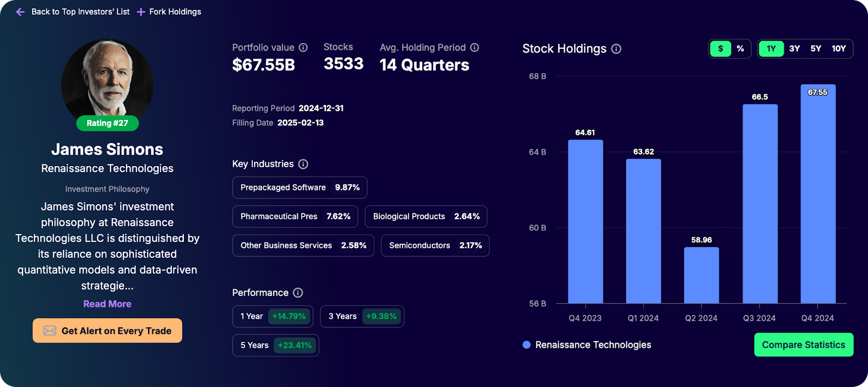Click the Performance info icon
The image size is (868, 387).
click(x=298, y=293)
